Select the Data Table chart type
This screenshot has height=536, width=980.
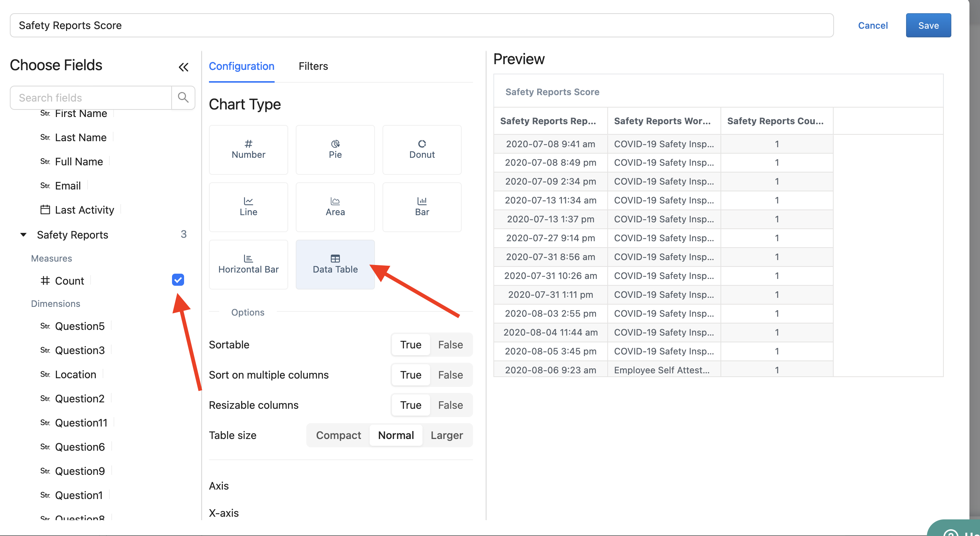pos(335,264)
